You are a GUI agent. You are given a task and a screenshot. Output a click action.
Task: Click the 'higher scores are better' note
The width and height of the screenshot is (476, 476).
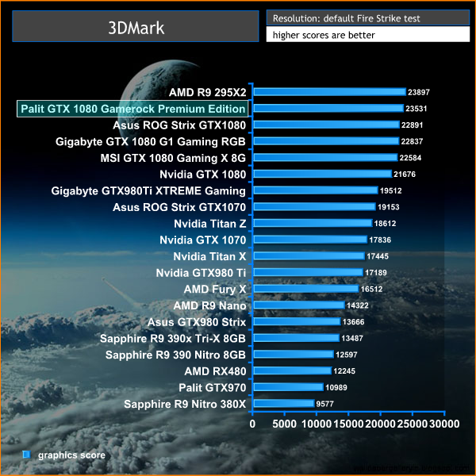(368, 34)
